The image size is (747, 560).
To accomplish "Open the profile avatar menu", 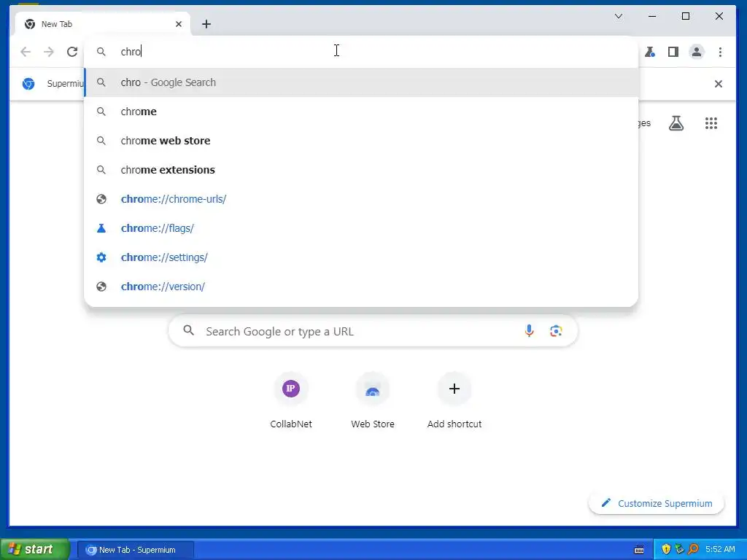I will coord(697,52).
